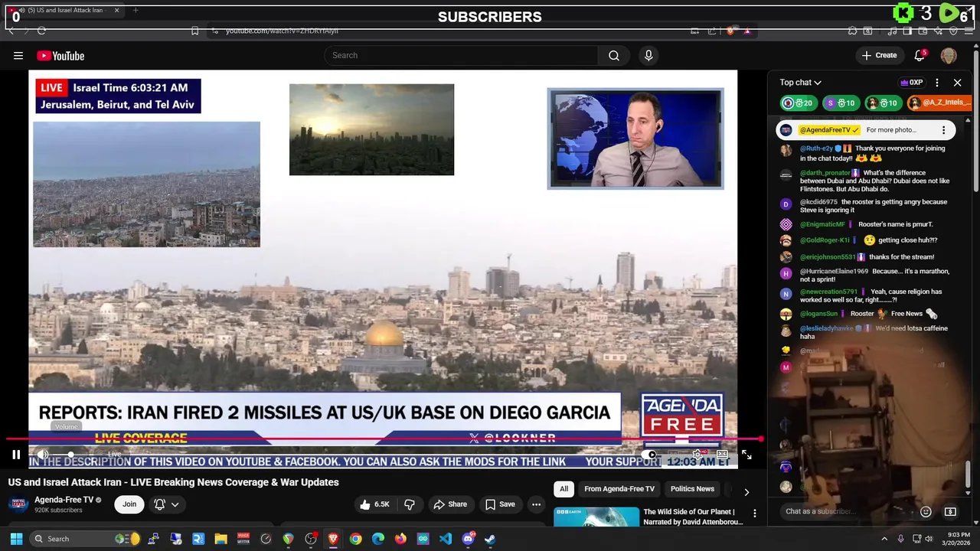Image resolution: width=980 pixels, height=551 pixels.
Task: Open the taskbar clock showing 9:03 PM
Action: click(x=959, y=539)
